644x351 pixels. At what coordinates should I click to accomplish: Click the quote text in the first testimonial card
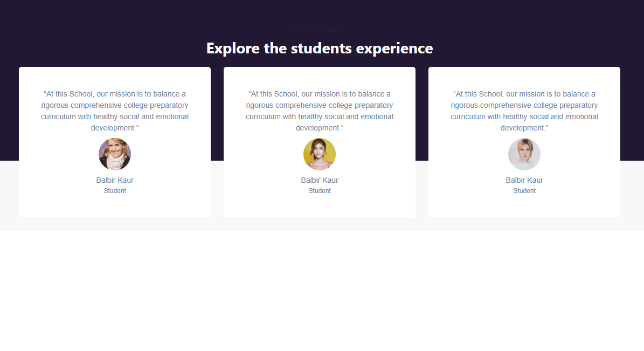(115, 111)
